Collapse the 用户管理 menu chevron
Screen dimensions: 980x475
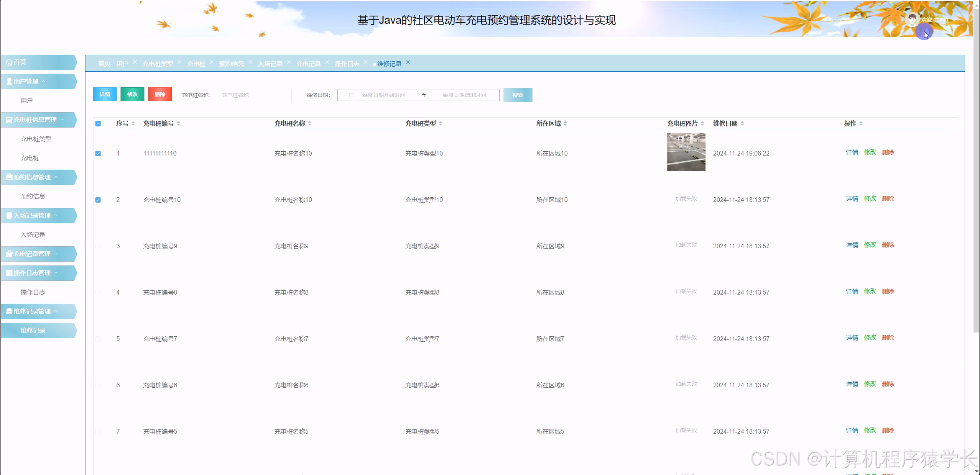tap(44, 81)
